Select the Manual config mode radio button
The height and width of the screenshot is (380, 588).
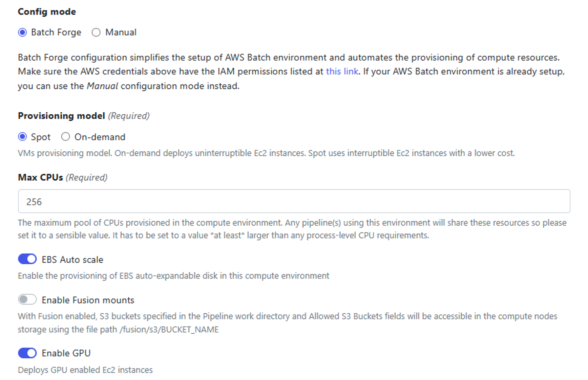tap(96, 32)
